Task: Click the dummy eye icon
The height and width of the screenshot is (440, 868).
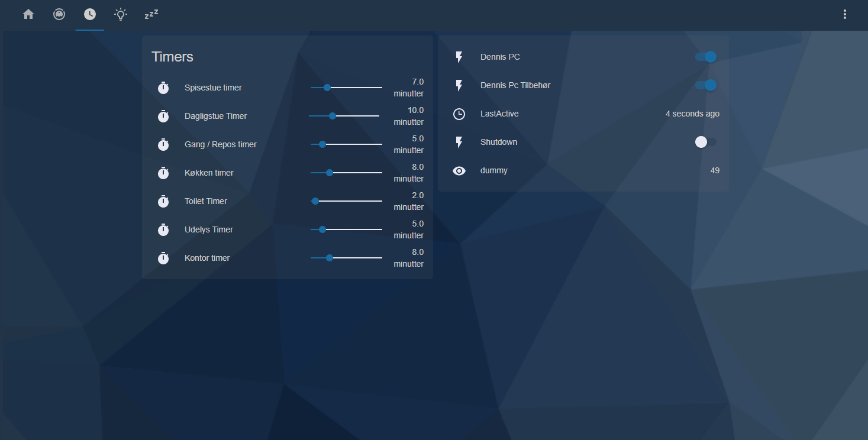Action: [459, 170]
